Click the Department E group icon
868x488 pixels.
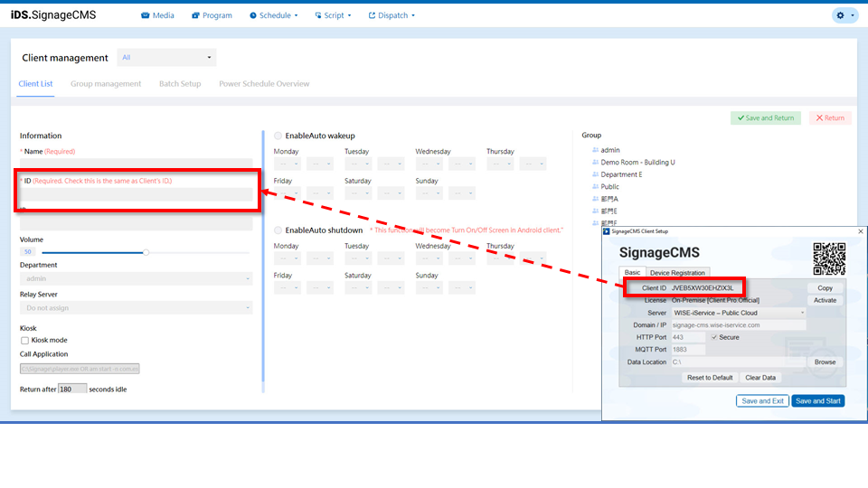596,174
